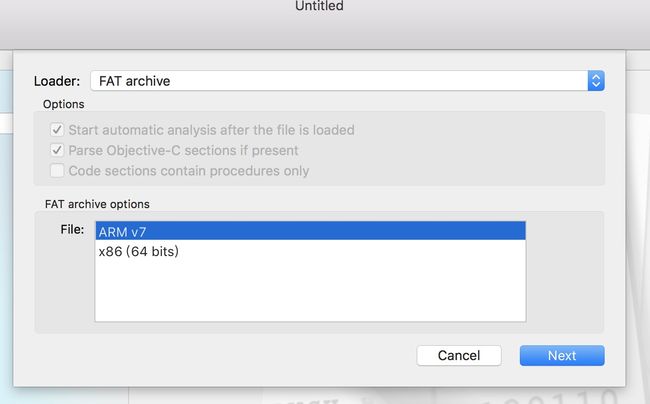Click the Cancel button
Viewport: 650px width, 404px height.
(459, 356)
